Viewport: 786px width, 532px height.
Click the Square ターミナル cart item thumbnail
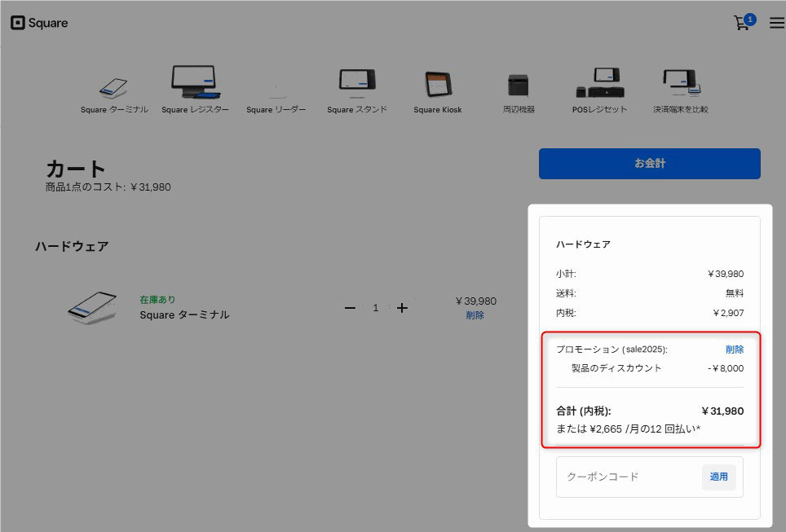pos(91,306)
